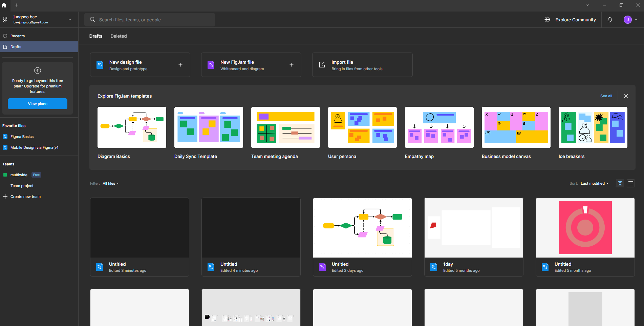Click plus on New design file card

(180, 65)
